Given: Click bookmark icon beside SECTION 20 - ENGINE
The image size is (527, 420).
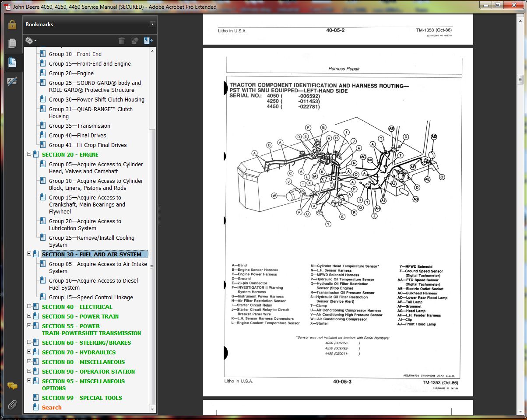Looking at the screenshot, I should click(36, 154).
